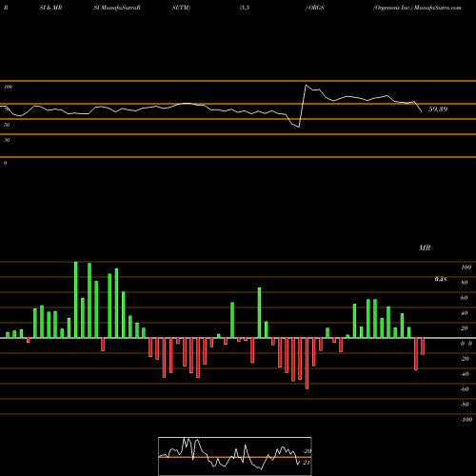Click the SI MunafaSutraR header label

coord(117,8)
